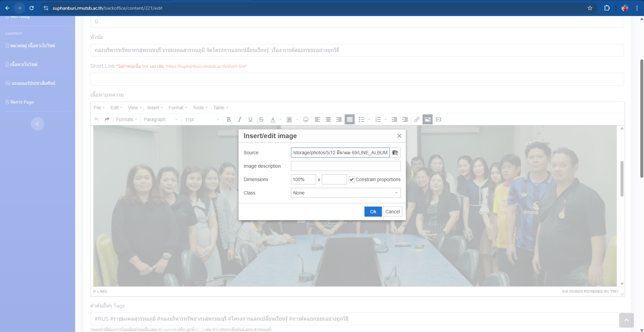This screenshot has height=332, width=644.
Task: Open the emoticons picker icon
Action: coord(306,119)
